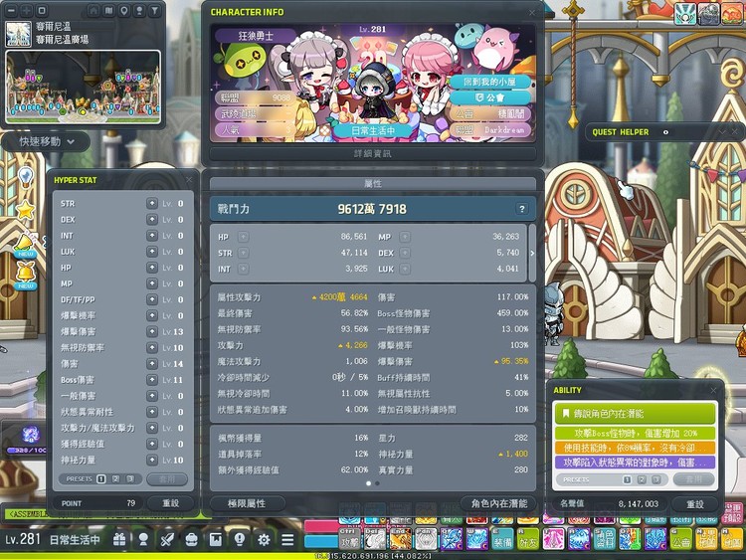Apply the Hyper Stat preset with 套用
Image resolution: width=746 pixels, height=560 pixels.
coord(167,479)
